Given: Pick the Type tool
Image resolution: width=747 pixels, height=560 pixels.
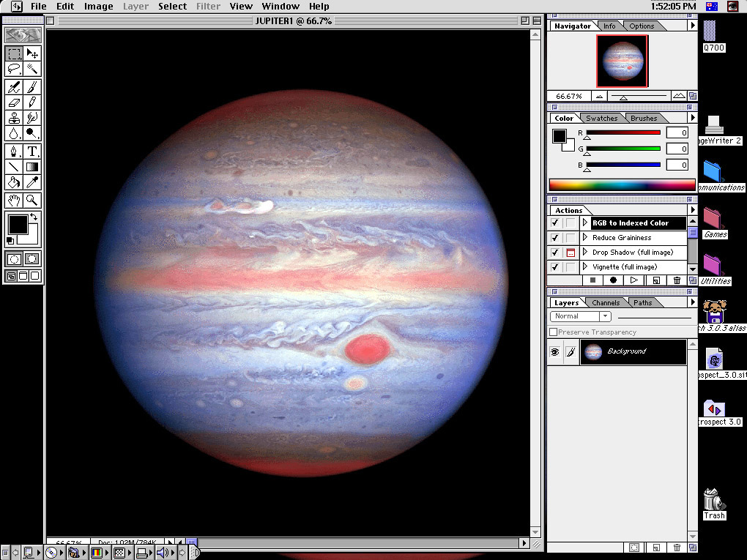Looking at the screenshot, I should coord(32,152).
